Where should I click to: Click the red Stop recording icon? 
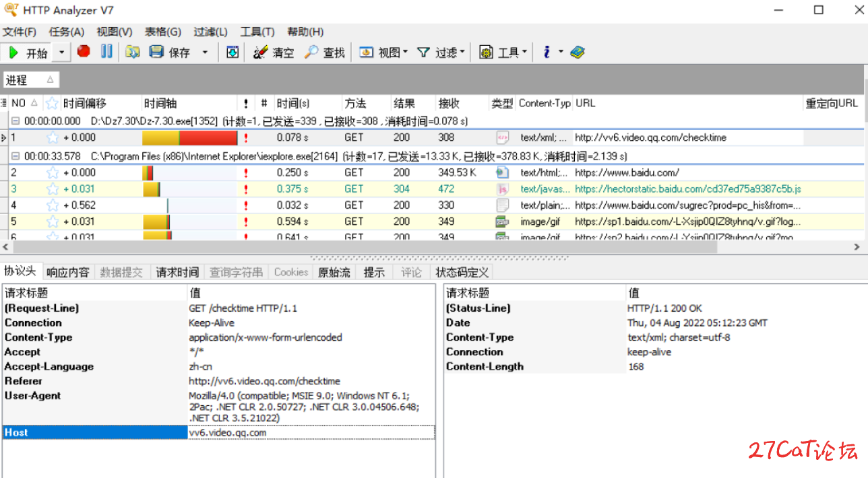(x=84, y=52)
